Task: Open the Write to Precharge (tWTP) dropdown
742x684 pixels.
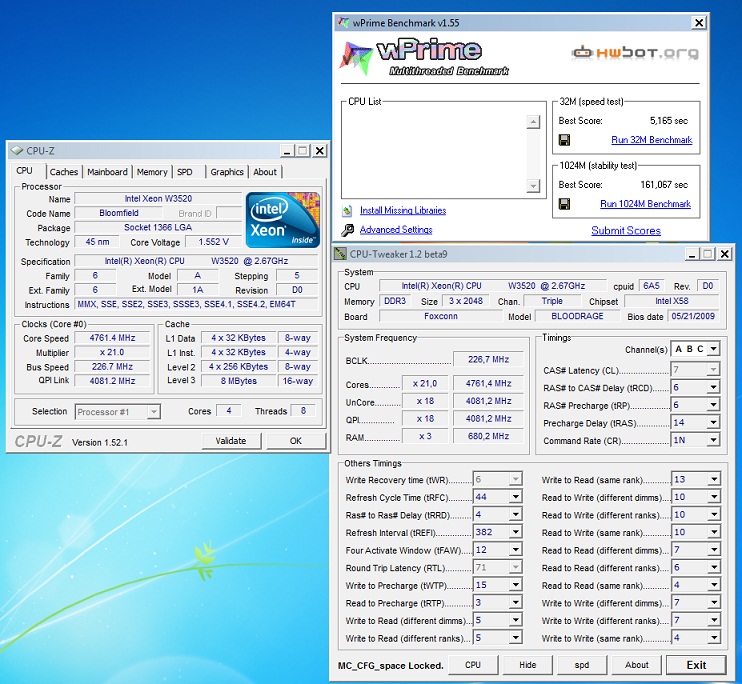Action: [515, 585]
